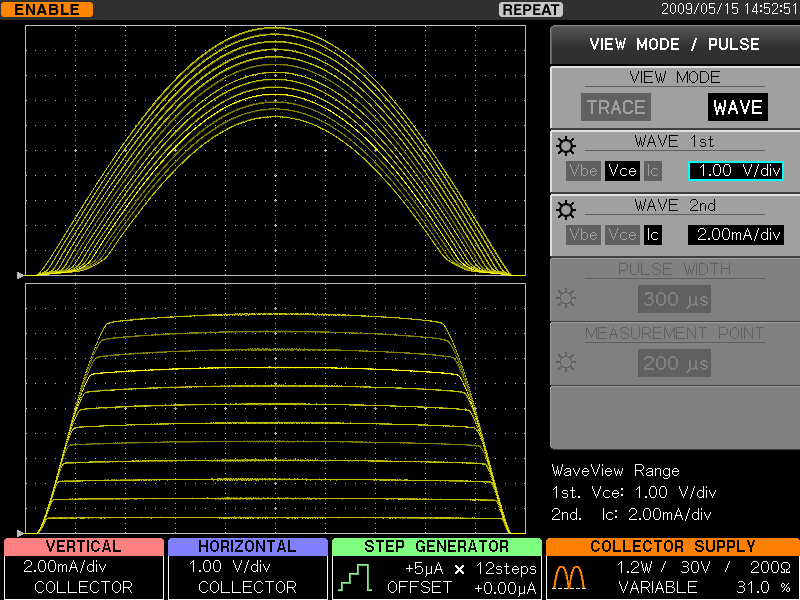
Task: Click the '1st. Vce: 1.00 V/div' range line
Action: (x=634, y=492)
